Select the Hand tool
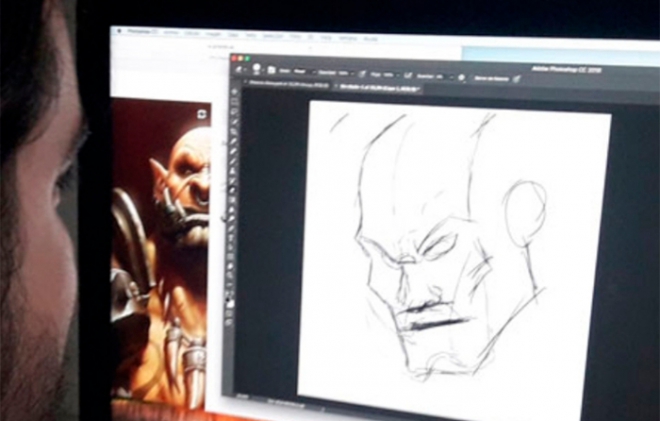Screen dimensions: 660x421 coord(231,267)
